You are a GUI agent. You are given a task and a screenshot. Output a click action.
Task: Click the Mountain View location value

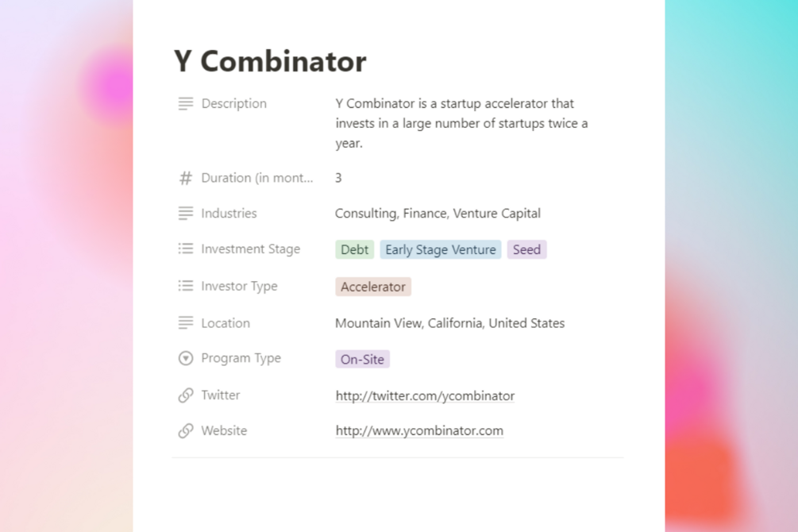[x=449, y=323]
